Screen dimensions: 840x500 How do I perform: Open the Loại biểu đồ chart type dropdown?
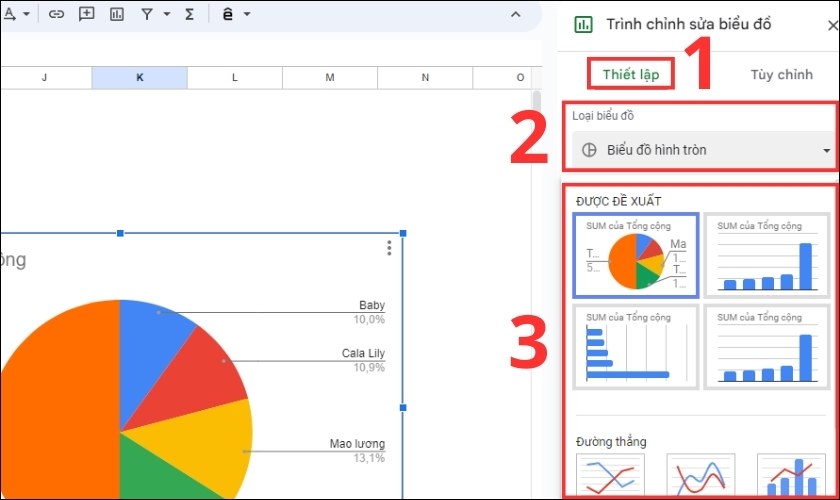point(704,150)
